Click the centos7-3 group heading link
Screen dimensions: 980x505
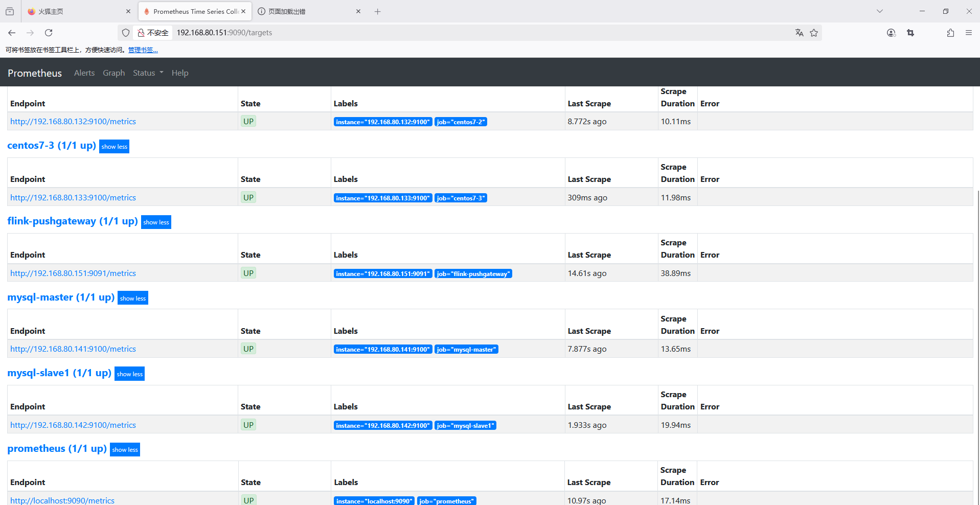click(x=52, y=146)
